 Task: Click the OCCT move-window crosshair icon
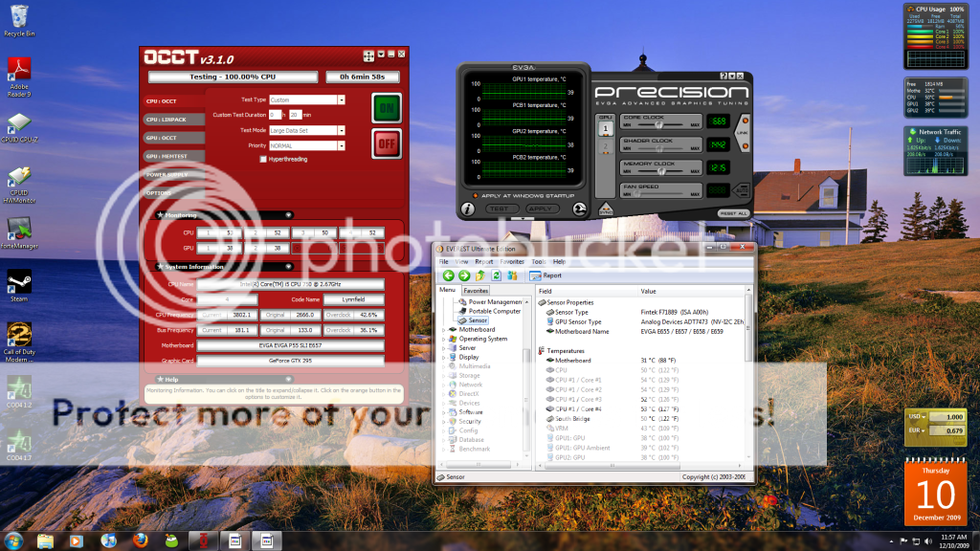click(x=368, y=56)
